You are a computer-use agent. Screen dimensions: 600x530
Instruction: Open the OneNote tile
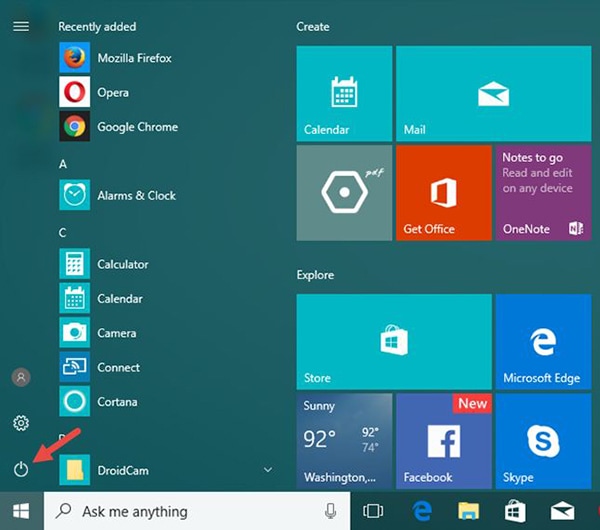click(x=543, y=193)
